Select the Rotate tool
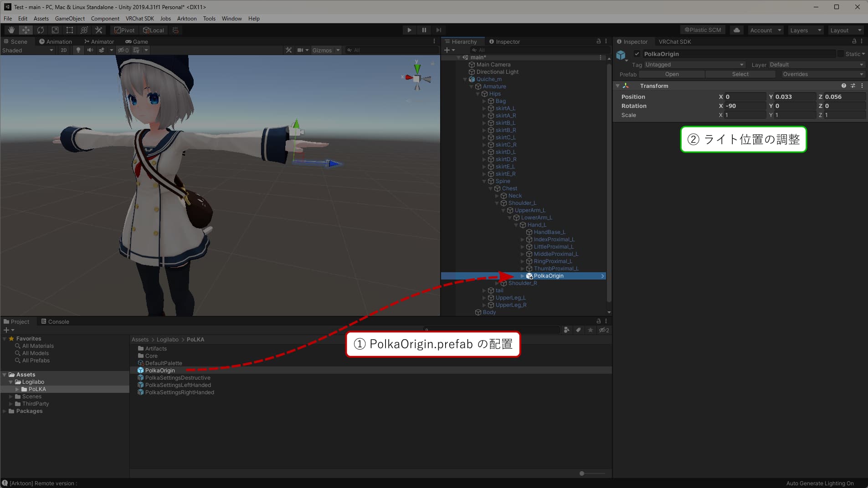This screenshot has width=868, height=488. tap(41, 30)
